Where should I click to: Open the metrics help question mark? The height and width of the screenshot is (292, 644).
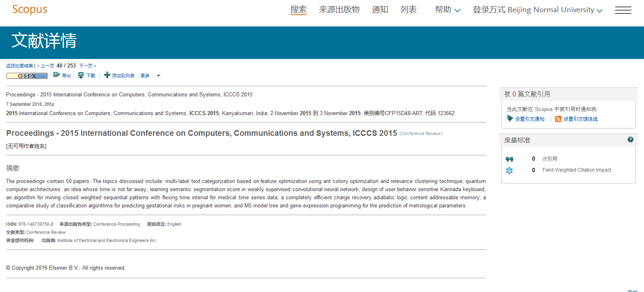(x=631, y=139)
